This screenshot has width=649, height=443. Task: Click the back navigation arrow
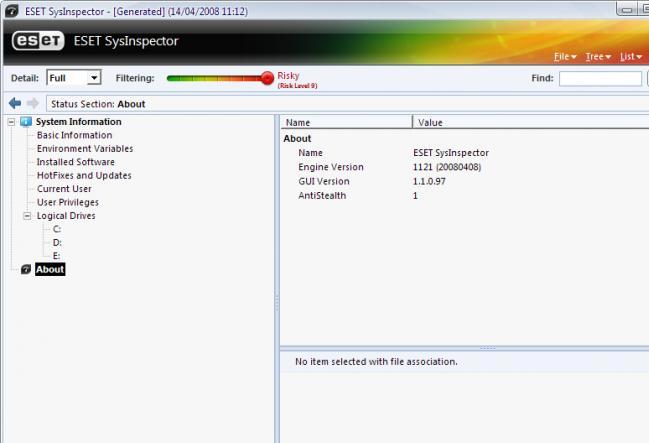coord(14,103)
